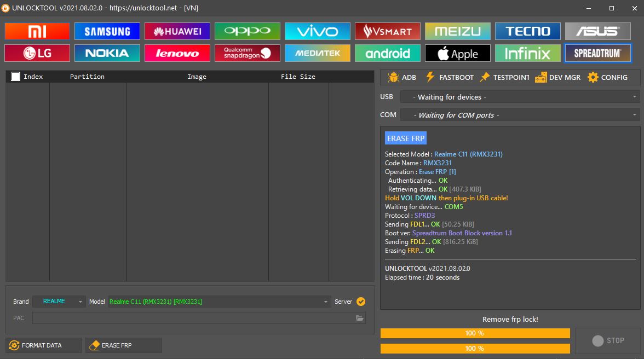Click the 'Hold VOL DOWN' instruction line
Viewport: 644px width, 359px height.
coord(446,198)
